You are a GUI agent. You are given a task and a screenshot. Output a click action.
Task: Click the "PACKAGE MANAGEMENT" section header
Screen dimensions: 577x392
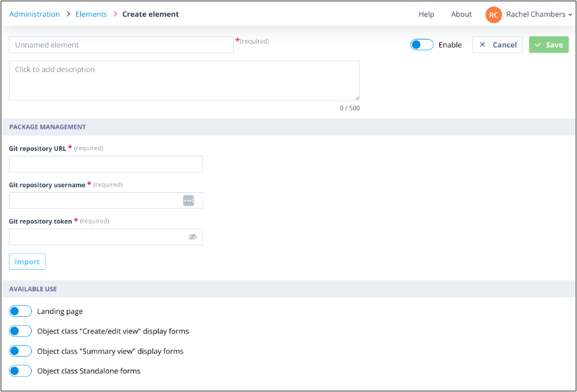coord(288,127)
